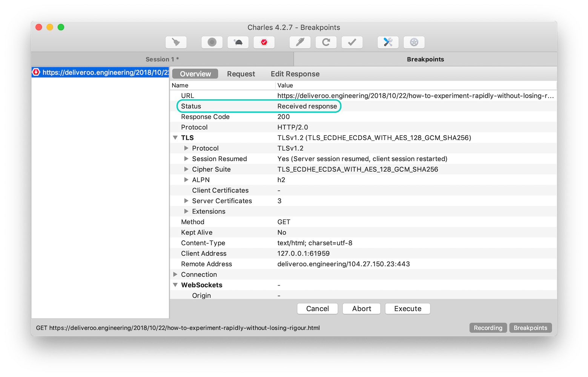Select the Status row label
This screenshot has height=377, width=588.
191,106
